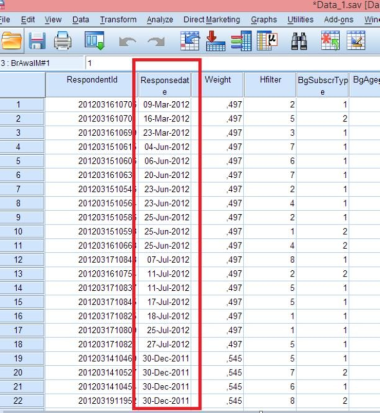
Task: Click date cell 16-Mar-2012
Action: point(165,118)
